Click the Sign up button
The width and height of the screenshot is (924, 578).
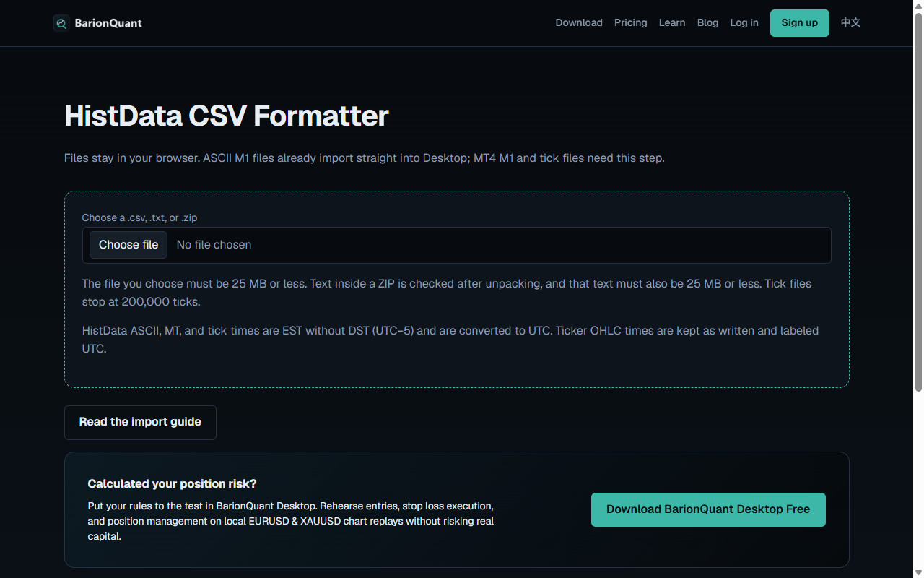pos(800,23)
